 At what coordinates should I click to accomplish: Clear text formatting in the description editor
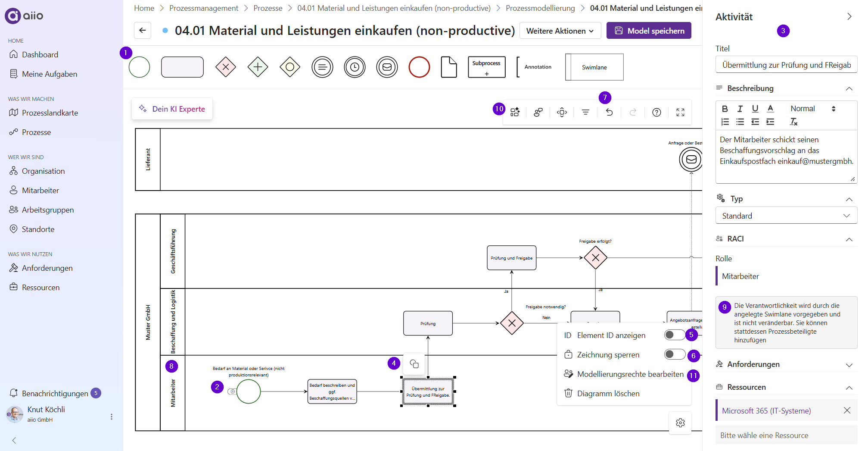(793, 122)
